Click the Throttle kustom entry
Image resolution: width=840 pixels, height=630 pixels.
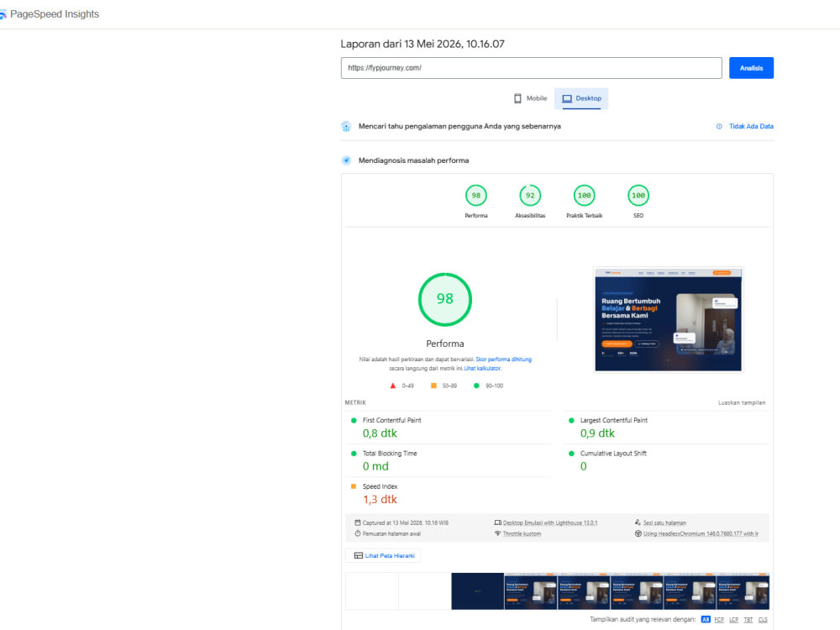pyautogui.click(x=522, y=534)
